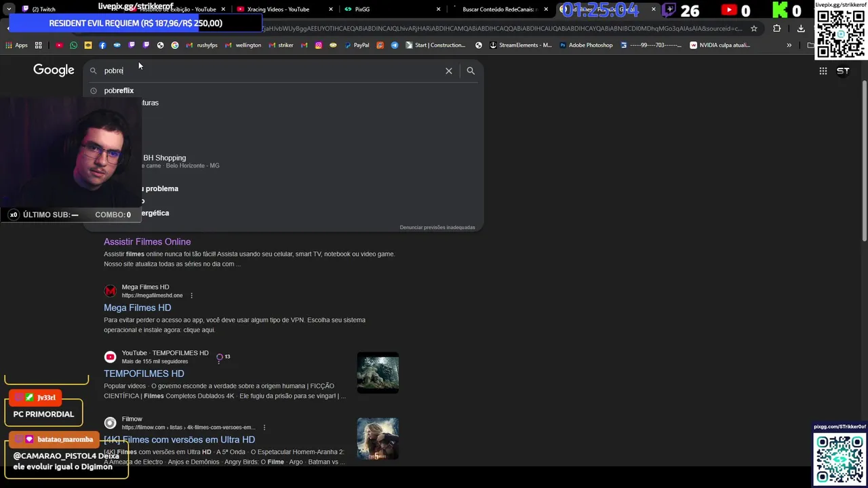Clear the Google search box text
This screenshot has height=488, width=868.
(449, 70)
